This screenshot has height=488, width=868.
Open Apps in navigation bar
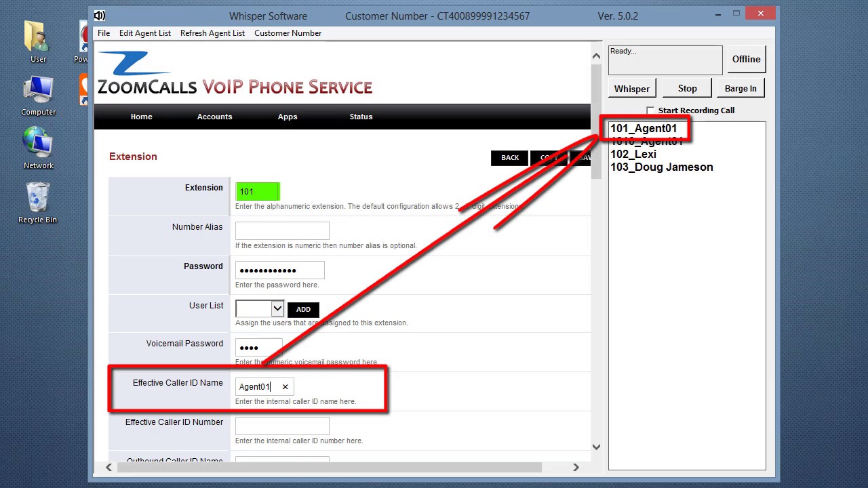coord(288,117)
